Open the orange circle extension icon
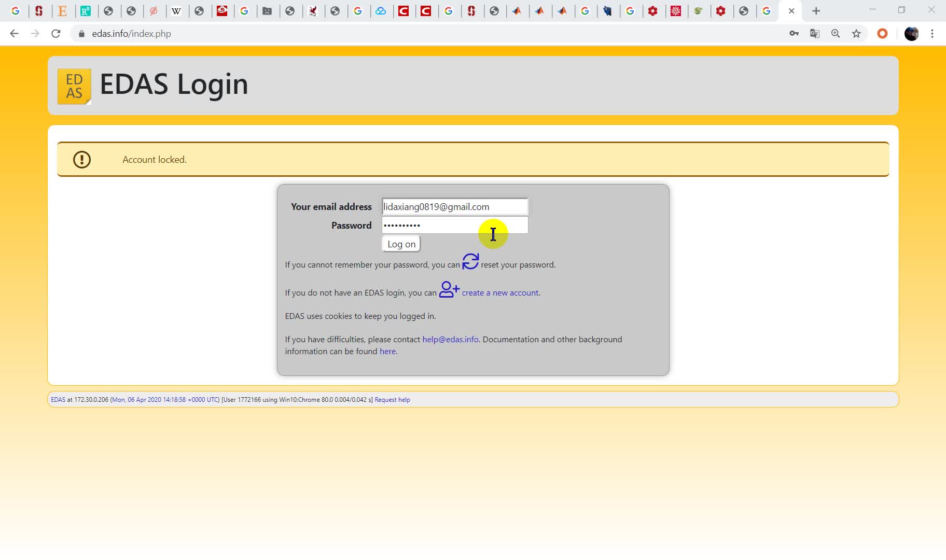The image size is (946, 560). click(x=882, y=34)
